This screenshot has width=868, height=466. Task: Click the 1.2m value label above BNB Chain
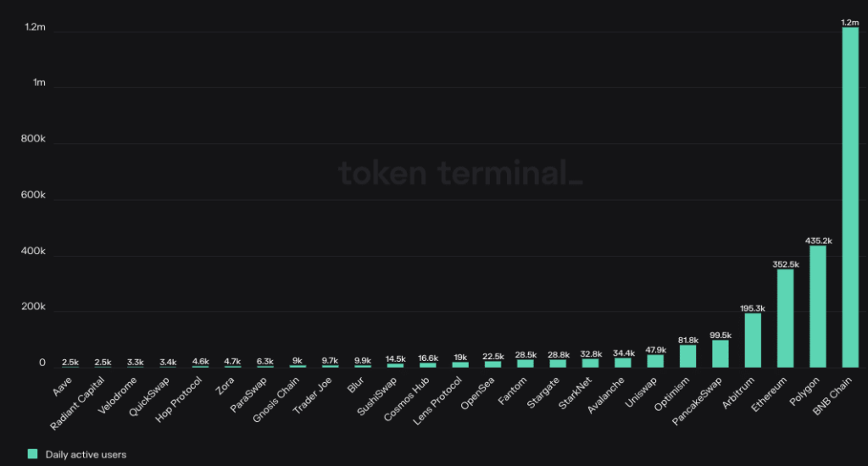click(x=850, y=21)
